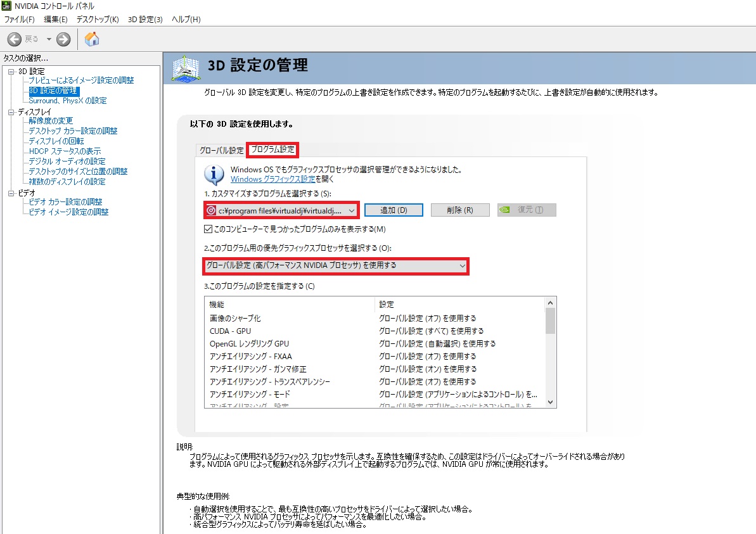
Task: Click the グローバル設定 (すべて) を使用する value
Action: coord(431,331)
